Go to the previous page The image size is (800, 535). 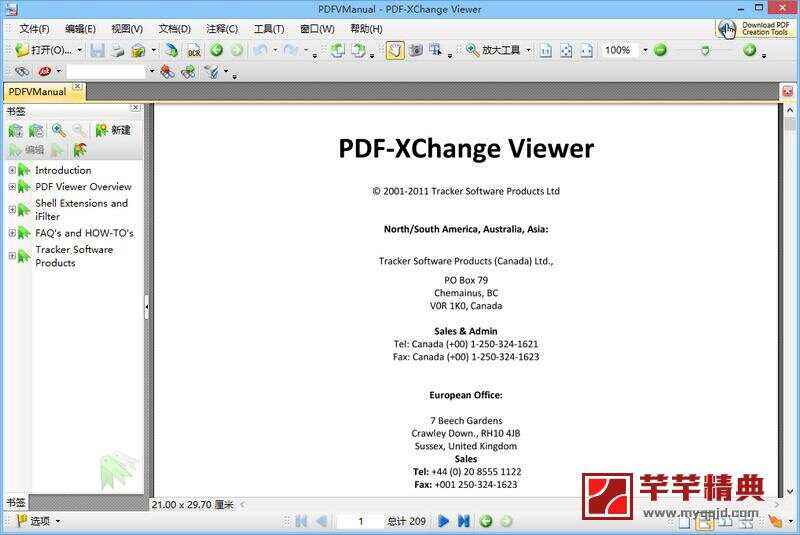coord(321,521)
